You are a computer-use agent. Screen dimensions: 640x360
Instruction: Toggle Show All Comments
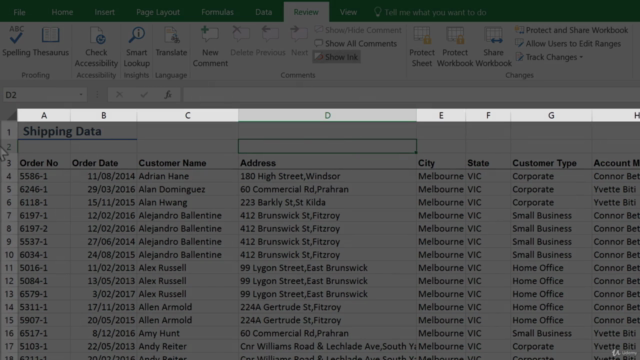(356, 44)
